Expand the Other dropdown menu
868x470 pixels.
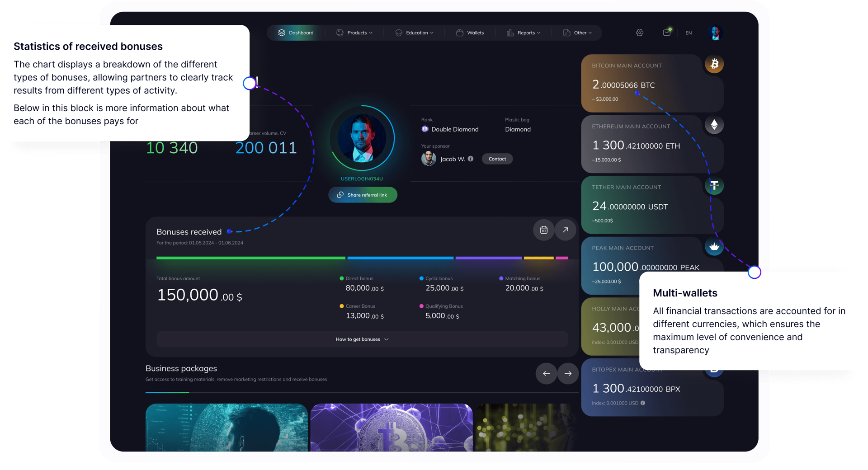(577, 33)
